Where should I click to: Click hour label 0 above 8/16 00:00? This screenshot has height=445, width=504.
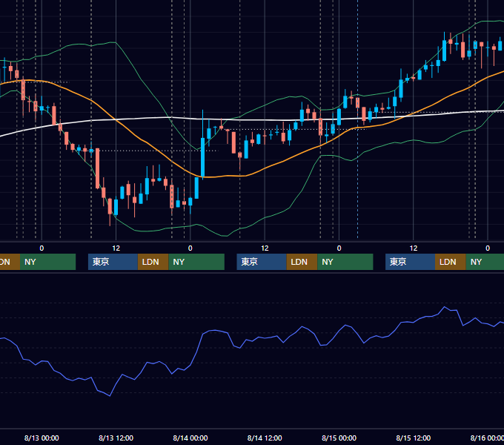[488, 248]
